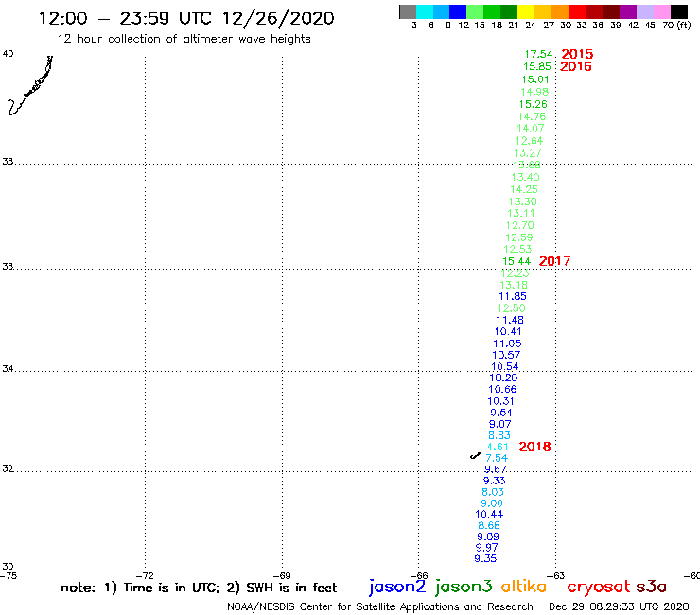
Task: Click the note about UTC and SWH feet
Action: pyautogui.click(x=199, y=588)
